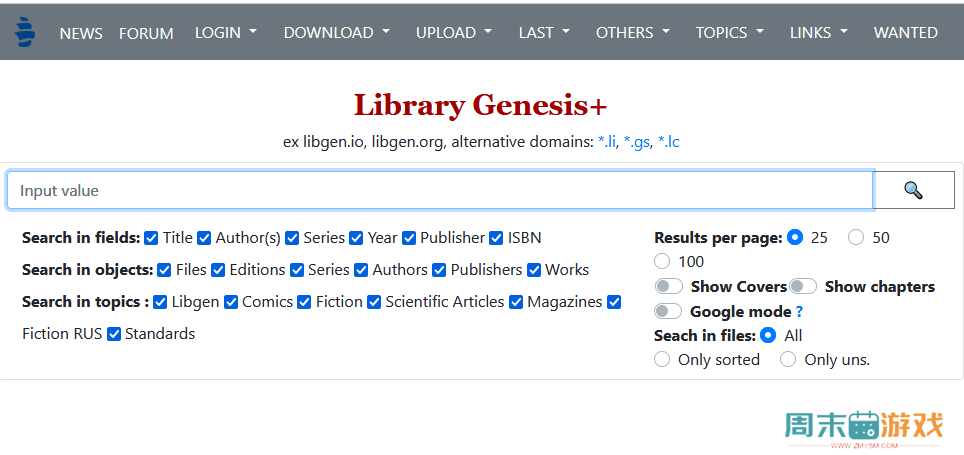Screen dimensions: 964x455
Task: Enable Google mode toggle
Action: point(669,311)
